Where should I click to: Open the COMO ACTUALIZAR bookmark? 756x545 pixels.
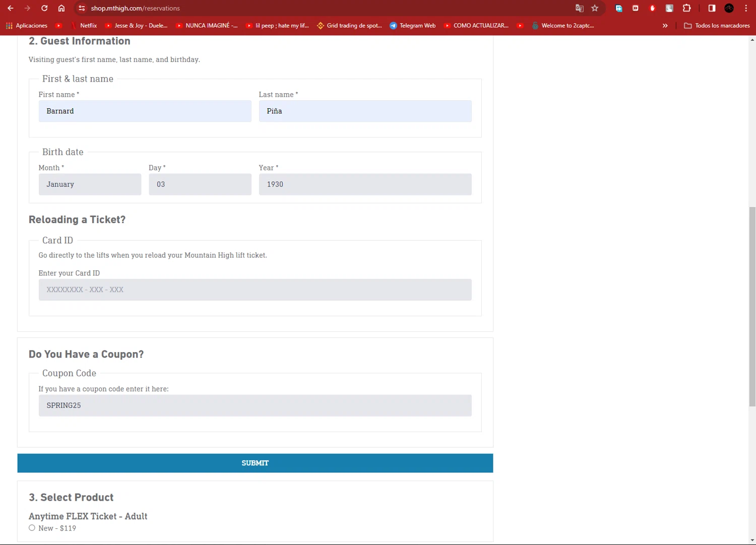(x=476, y=26)
